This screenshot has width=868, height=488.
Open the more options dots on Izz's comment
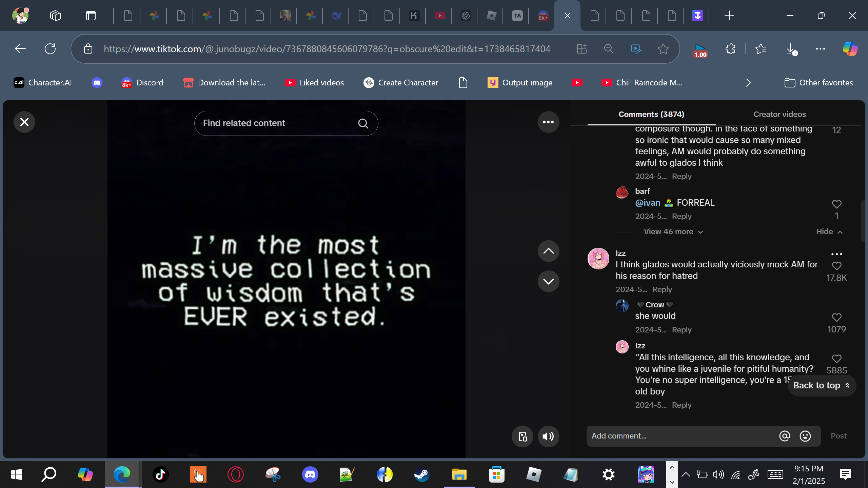(836, 254)
